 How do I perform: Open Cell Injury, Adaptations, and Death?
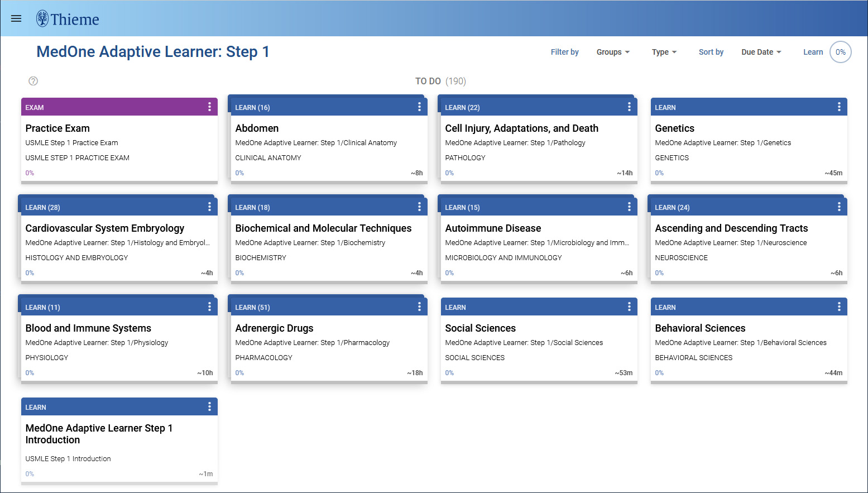pyautogui.click(x=521, y=128)
